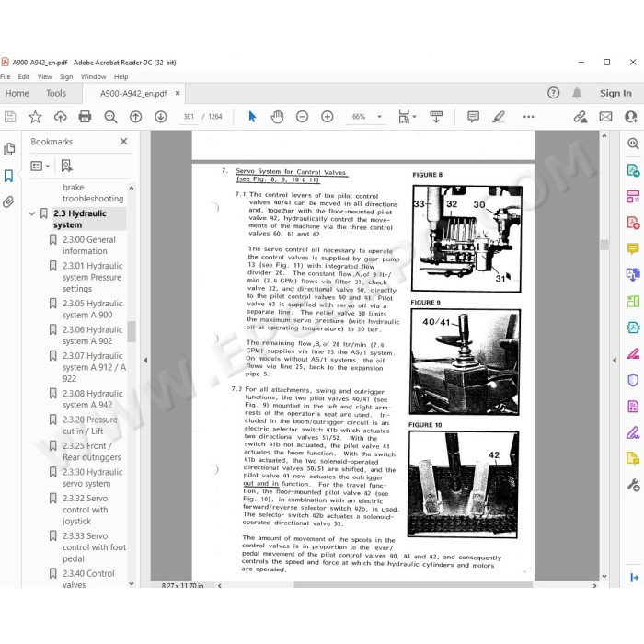Add a comment note

click(x=473, y=117)
